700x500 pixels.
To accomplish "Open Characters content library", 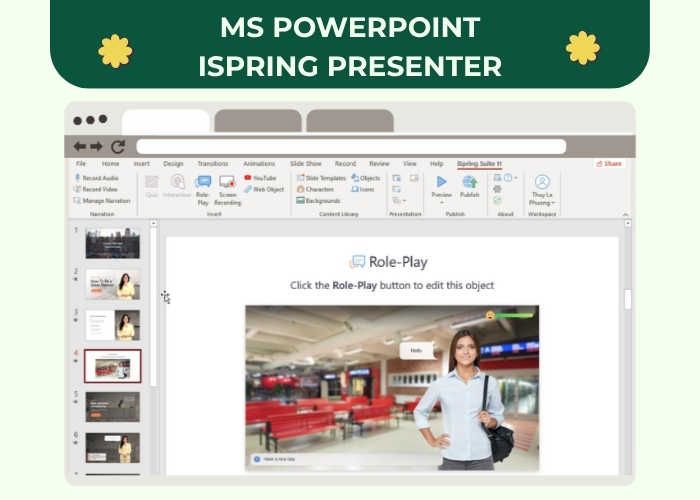I will 315,189.
